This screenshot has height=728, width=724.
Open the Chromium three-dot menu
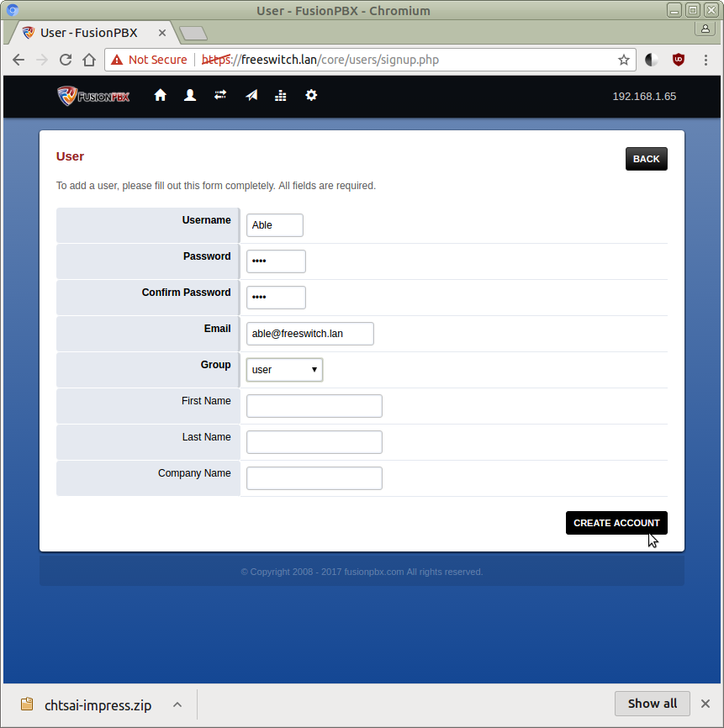(x=705, y=60)
